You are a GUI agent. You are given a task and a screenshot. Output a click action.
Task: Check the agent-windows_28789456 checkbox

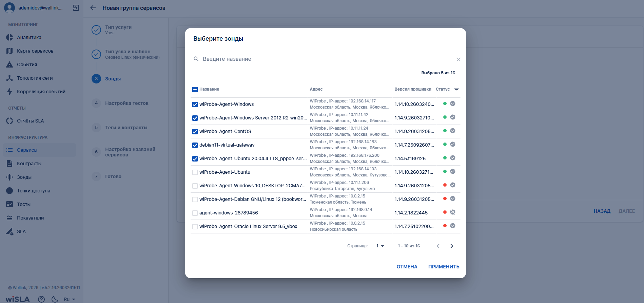(195, 213)
